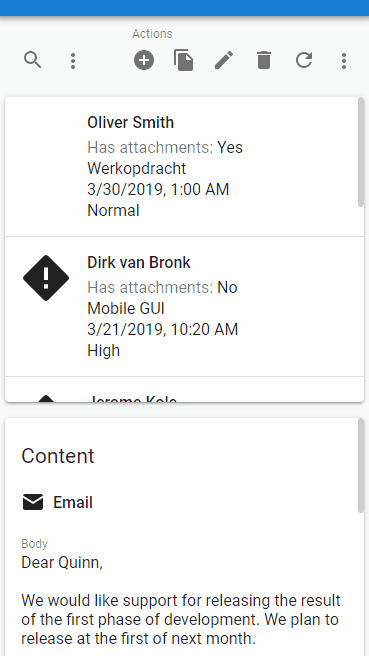Viewport: 369px width, 656px height.
Task: Open the search magnifier icon
Action: click(33, 60)
